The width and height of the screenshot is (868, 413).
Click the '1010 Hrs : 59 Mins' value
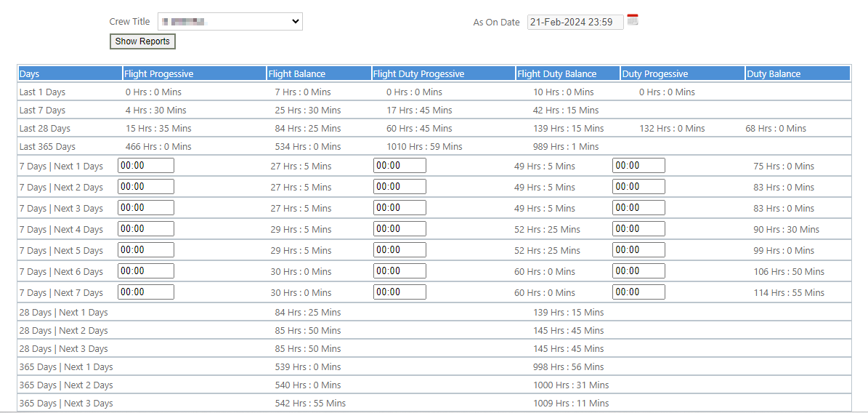point(424,147)
